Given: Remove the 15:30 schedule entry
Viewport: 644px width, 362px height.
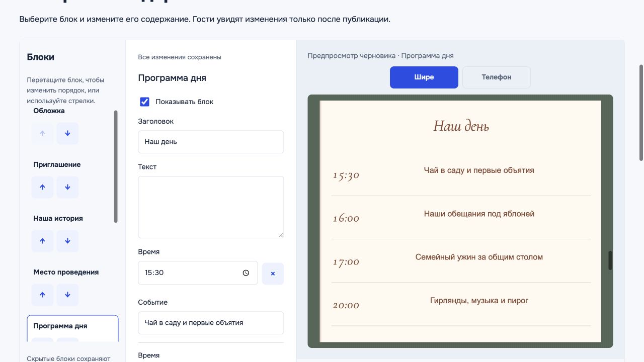Looking at the screenshot, I should 273,274.
